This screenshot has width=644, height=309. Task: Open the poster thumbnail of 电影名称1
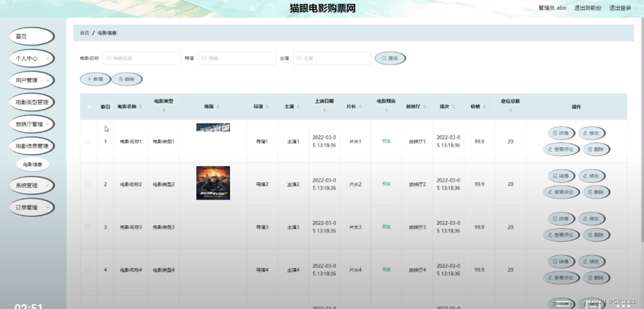pyautogui.click(x=213, y=127)
